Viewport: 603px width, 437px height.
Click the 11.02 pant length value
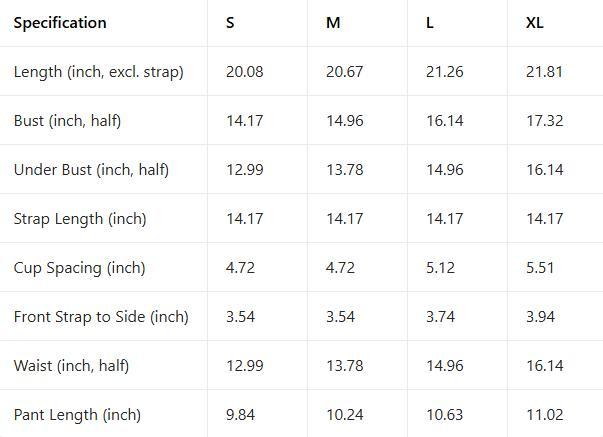pyautogui.click(x=545, y=415)
